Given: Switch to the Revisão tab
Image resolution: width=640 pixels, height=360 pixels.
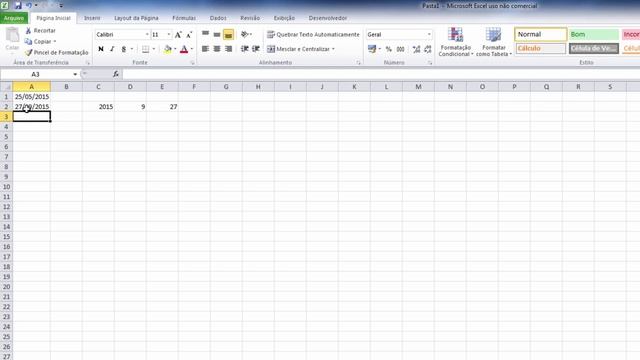Looking at the screenshot, I should [250, 18].
